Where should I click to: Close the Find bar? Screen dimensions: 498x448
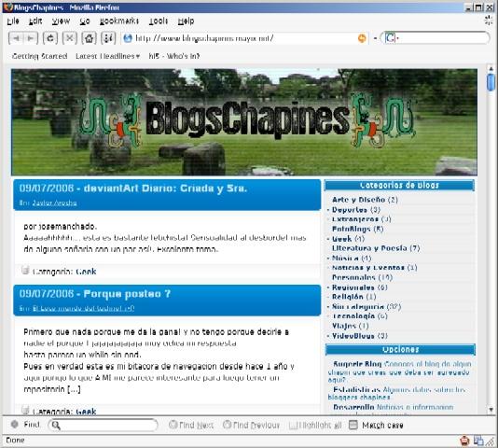[15, 424]
